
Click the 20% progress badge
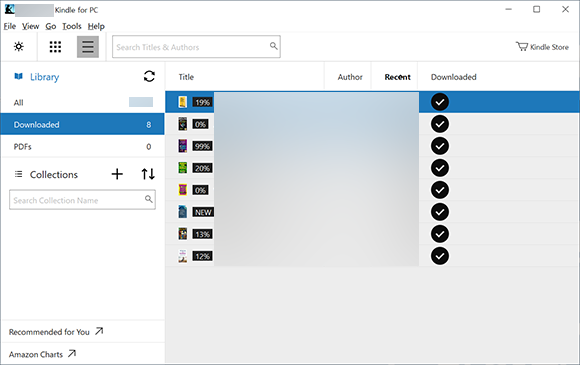click(x=202, y=168)
